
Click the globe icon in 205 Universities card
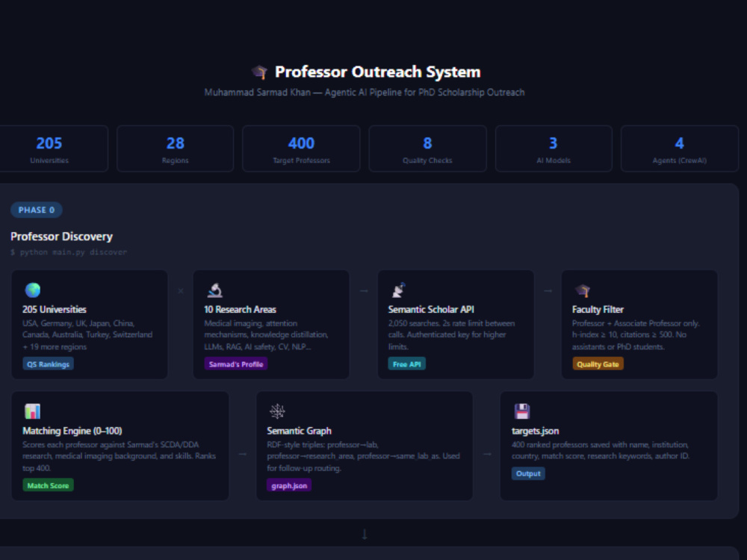(32, 290)
